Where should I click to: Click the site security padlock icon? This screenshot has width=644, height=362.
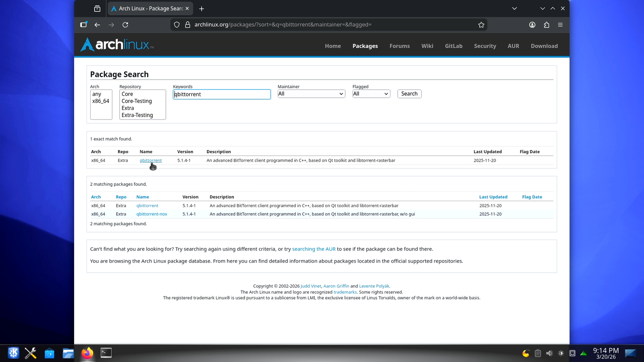(188, 25)
